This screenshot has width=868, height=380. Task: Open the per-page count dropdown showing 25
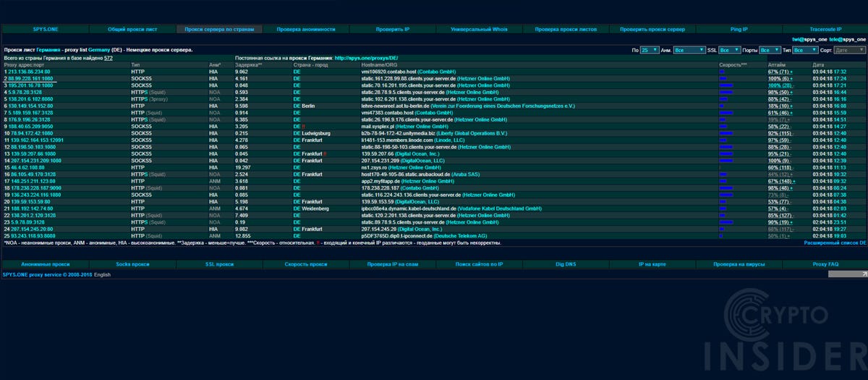(x=650, y=50)
